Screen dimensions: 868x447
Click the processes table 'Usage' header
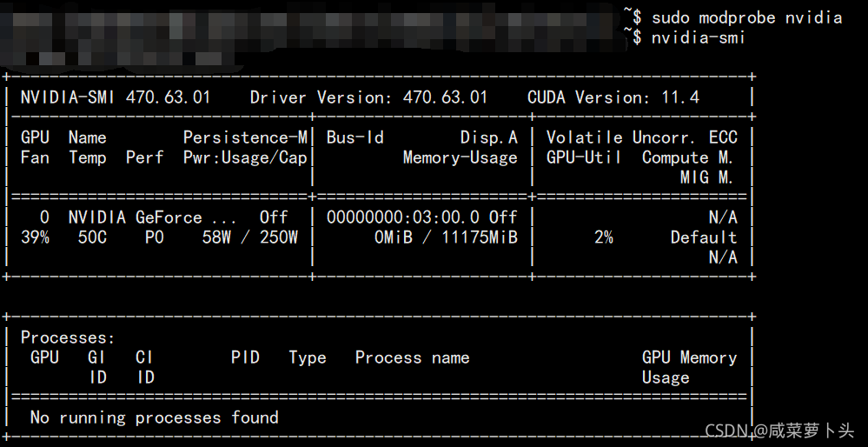pyautogui.click(x=666, y=377)
